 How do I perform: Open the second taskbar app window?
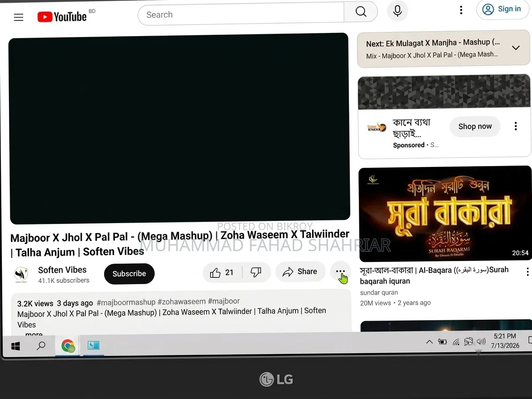tap(93, 346)
